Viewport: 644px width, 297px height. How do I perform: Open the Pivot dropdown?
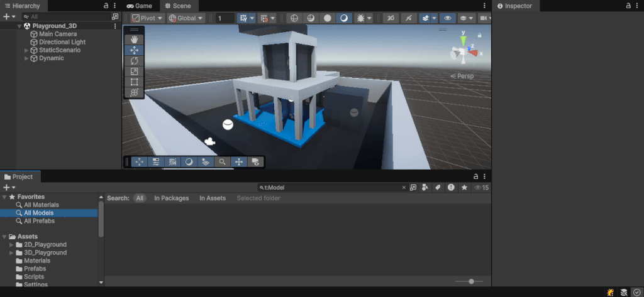(147, 18)
